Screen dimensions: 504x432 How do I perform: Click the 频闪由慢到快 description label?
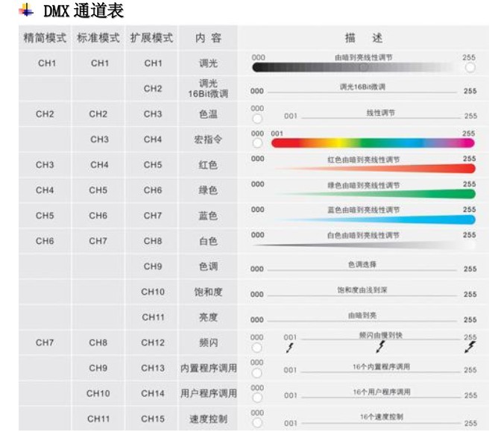tap(380, 336)
